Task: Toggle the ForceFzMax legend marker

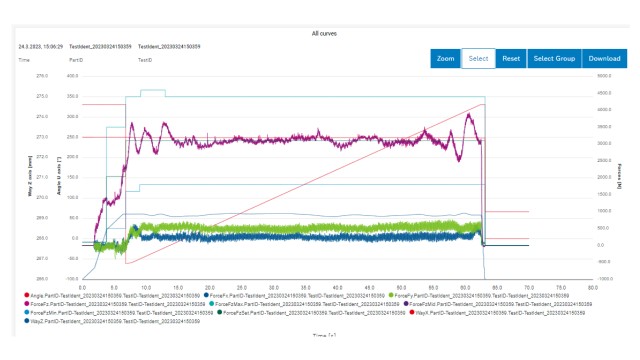Action: click(211, 304)
